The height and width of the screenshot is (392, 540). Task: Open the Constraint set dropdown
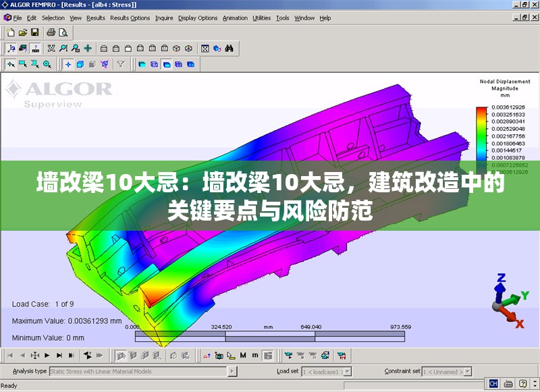[466, 371]
